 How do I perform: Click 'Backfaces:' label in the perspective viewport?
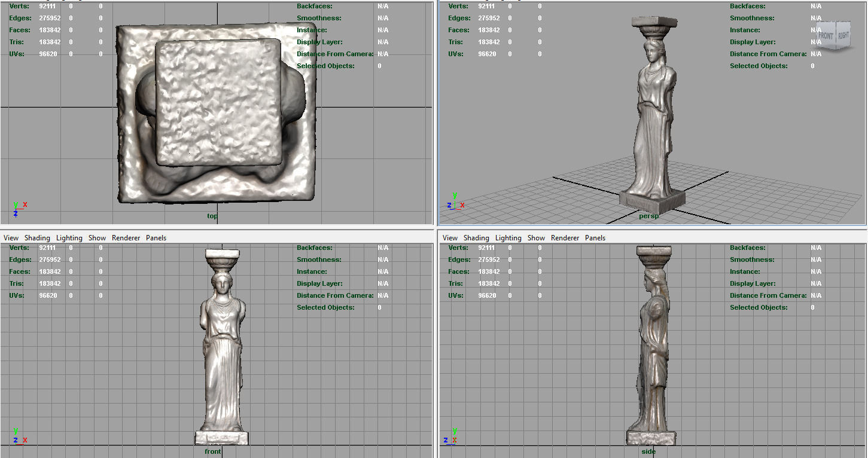click(x=748, y=6)
